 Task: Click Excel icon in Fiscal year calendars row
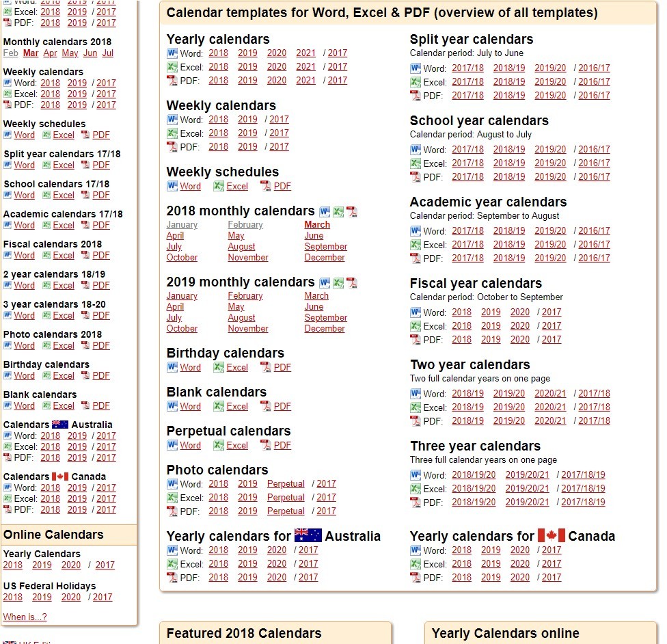[x=416, y=327]
